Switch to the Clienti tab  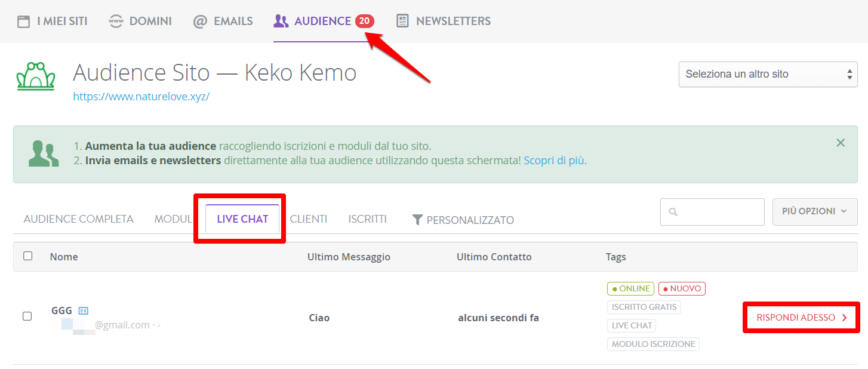pos(309,219)
